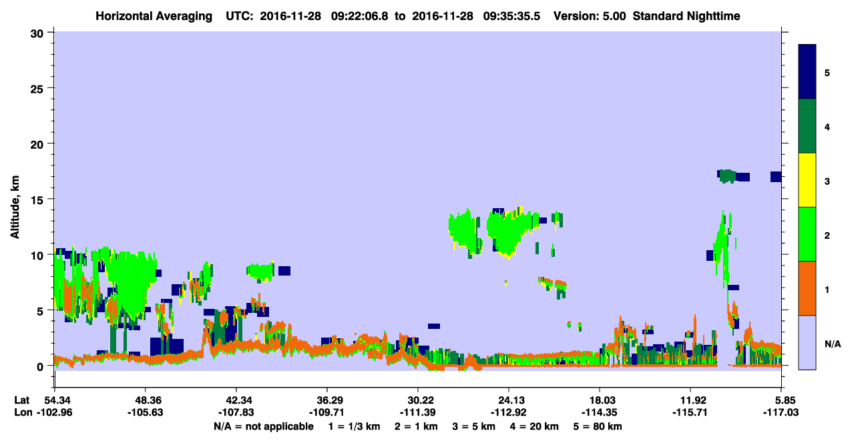Click the orange colorbar segment labeled 1
This screenshot has height=445, width=868.
(807, 288)
